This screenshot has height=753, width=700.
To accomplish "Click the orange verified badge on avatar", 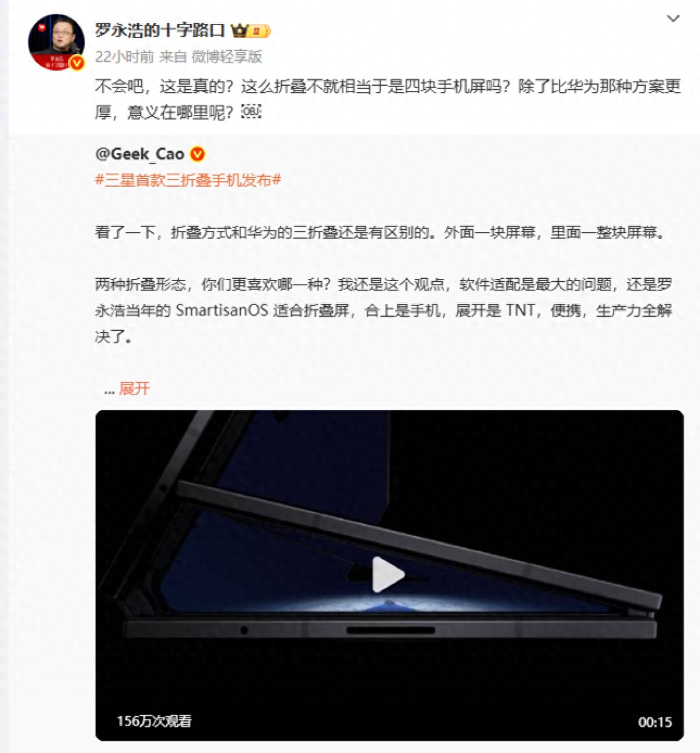I will (77, 63).
